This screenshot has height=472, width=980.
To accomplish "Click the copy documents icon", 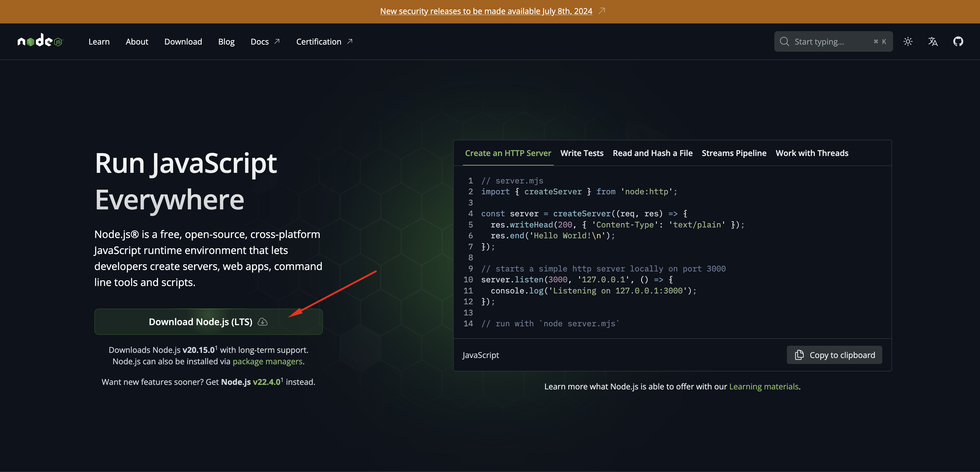I will click(799, 355).
